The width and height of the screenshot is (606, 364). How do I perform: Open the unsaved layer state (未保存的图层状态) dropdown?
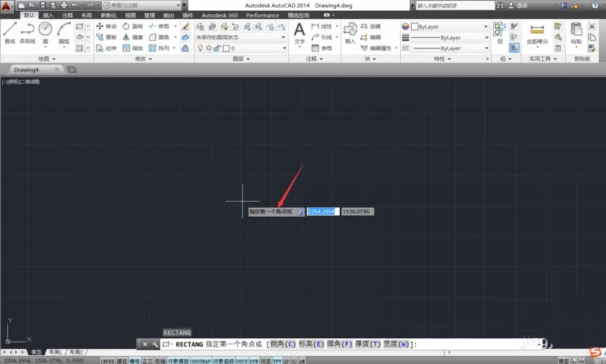(240, 37)
